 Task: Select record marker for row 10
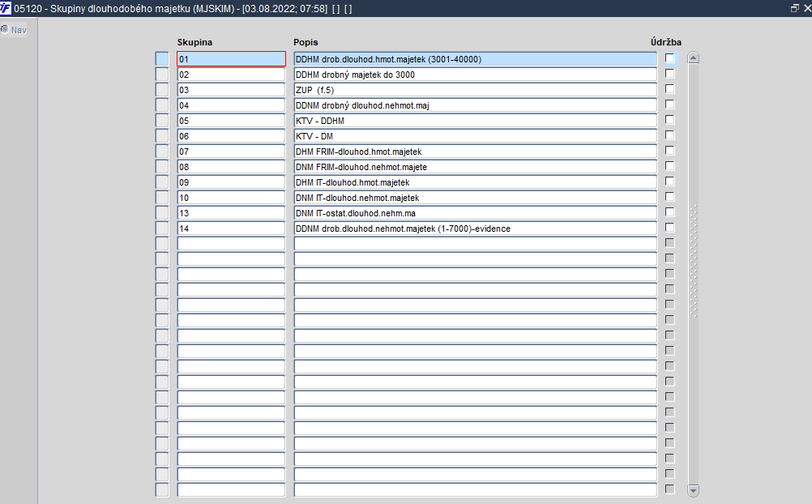(x=162, y=198)
